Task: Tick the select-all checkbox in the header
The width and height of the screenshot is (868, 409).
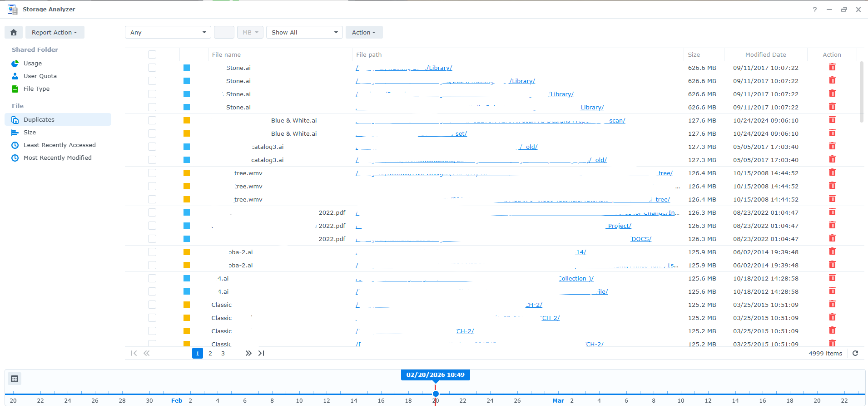Action: tap(152, 54)
